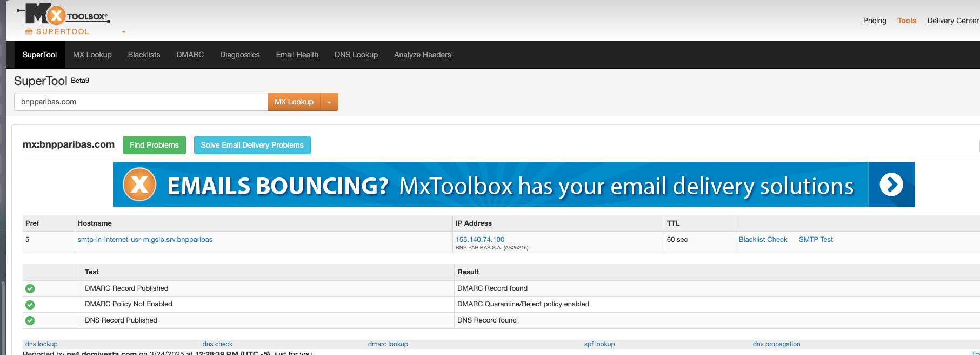Click the 60 sec TTL value

(677, 240)
